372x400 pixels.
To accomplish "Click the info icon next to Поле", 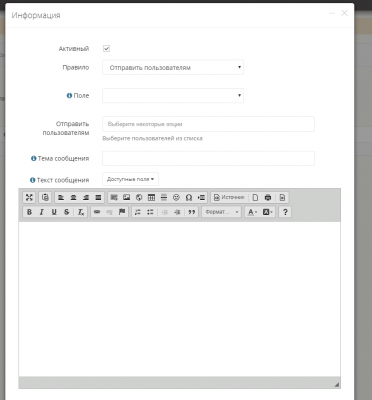I will coord(69,96).
